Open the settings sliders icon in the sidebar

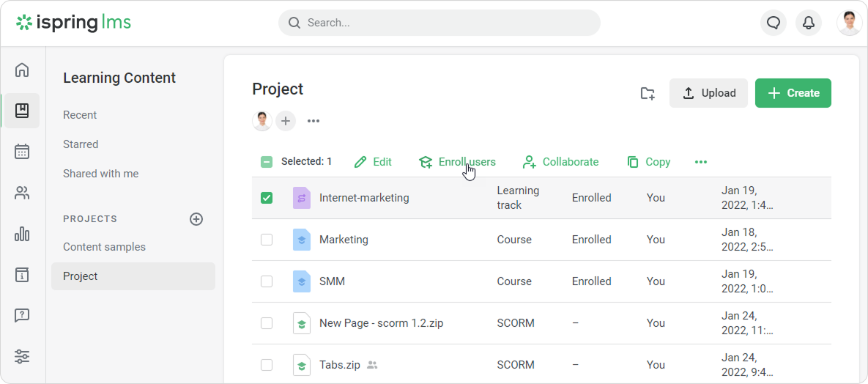22,357
